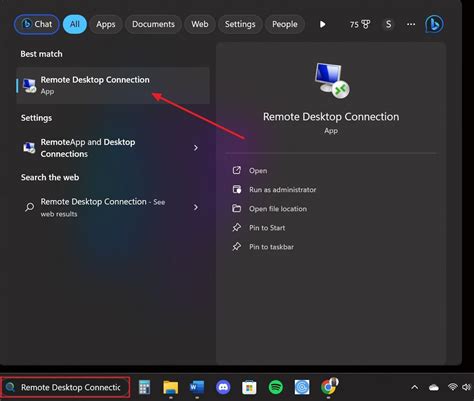Image resolution: width=474 pixels, height=401 pixels.
Task: Choose Open file location
Action: pyautogui.click(x=278, y=209)
